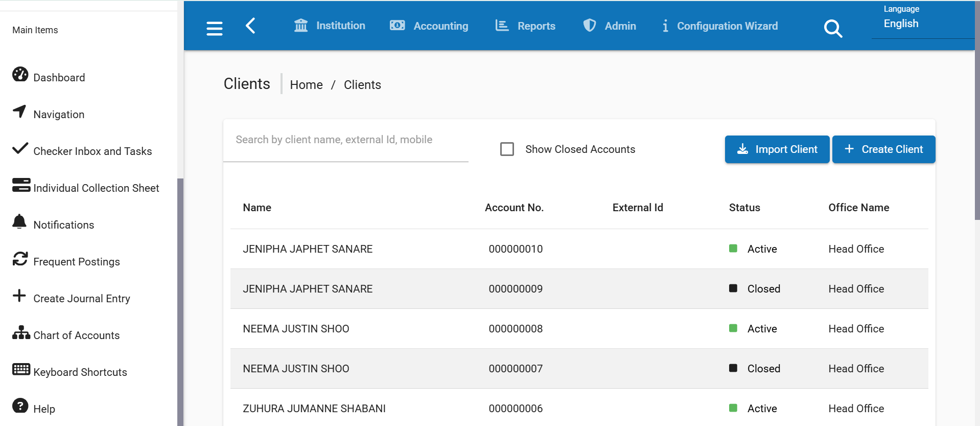Open Chart of Accounts sidebar item

pyautogui.click(x=76, y=335)
